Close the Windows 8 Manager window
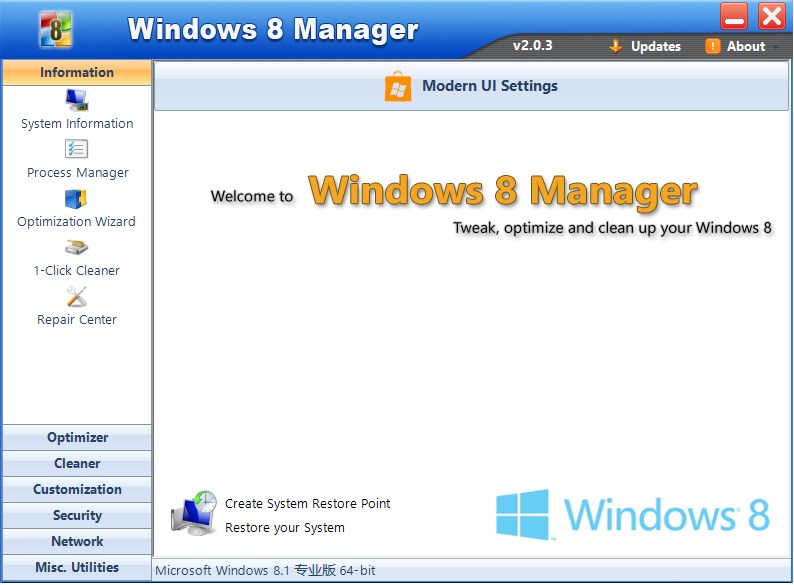The height and width of the screenshot is (585, 794). click(772, 16)
